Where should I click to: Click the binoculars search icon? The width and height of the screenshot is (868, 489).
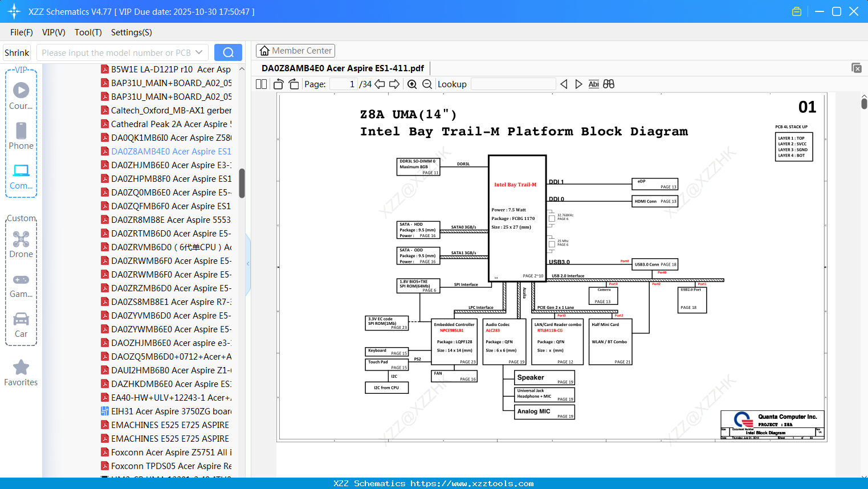tap(609, 84)
